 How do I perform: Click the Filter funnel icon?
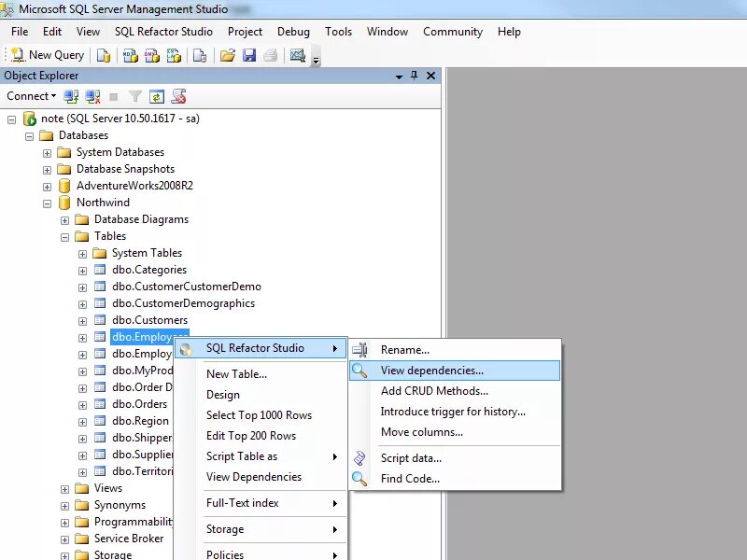click(135, 97)
